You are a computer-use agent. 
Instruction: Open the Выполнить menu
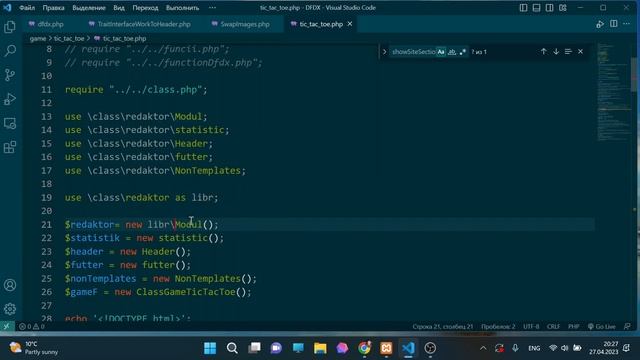[182, 8]
